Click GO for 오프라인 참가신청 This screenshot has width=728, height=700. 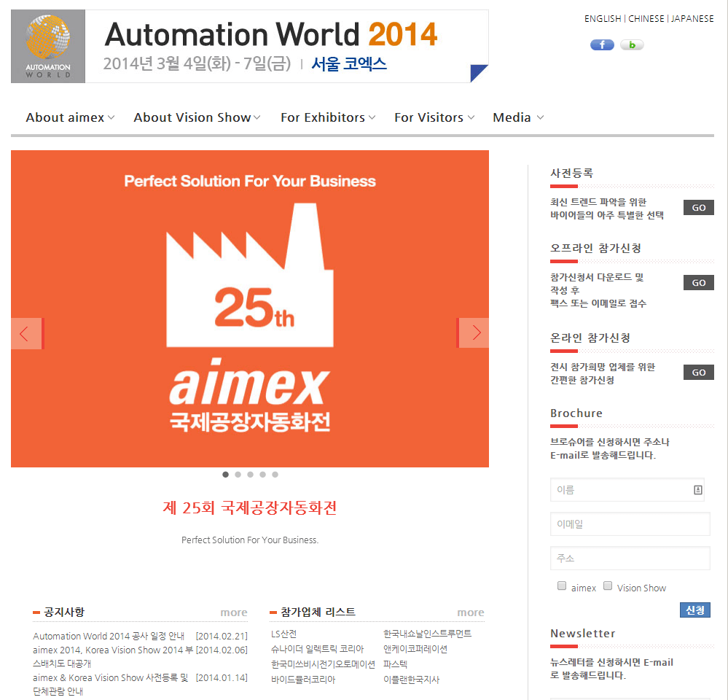[698, 282]
